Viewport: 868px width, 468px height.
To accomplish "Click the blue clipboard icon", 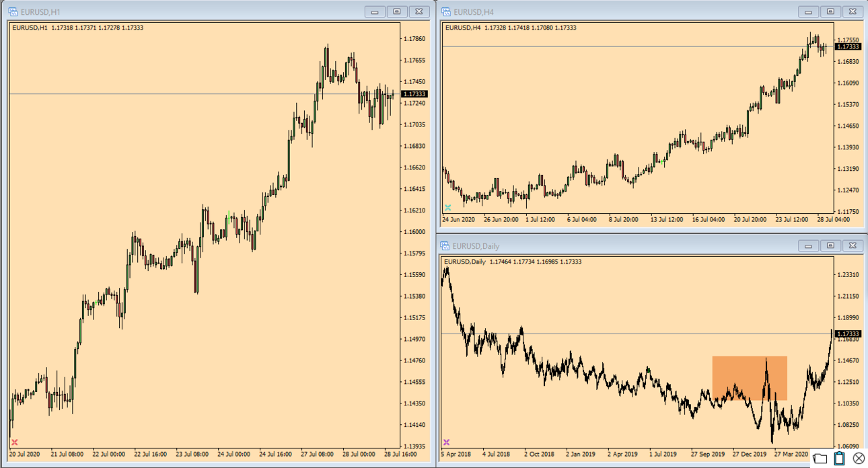I will (839, 458).
